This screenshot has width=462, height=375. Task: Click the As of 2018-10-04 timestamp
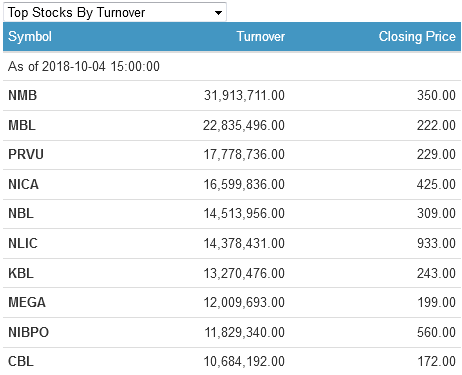(x=84, y=66)
